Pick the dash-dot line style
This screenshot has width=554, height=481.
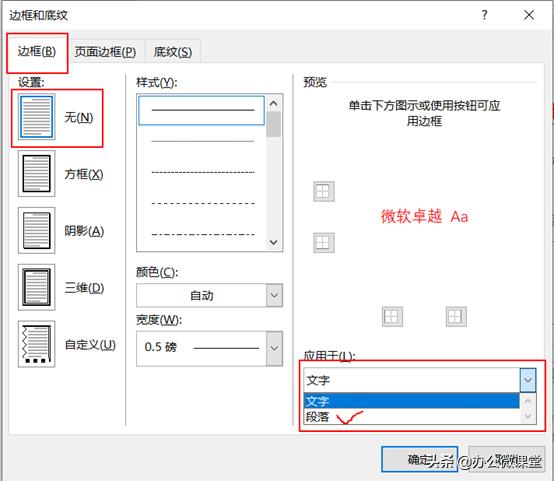pos(203,235)
